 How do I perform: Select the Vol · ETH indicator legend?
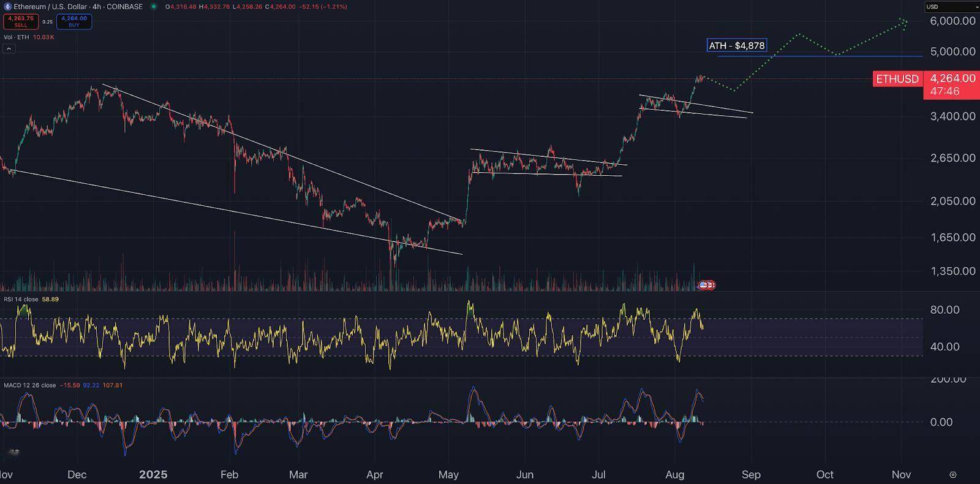[x=17, y=37]
